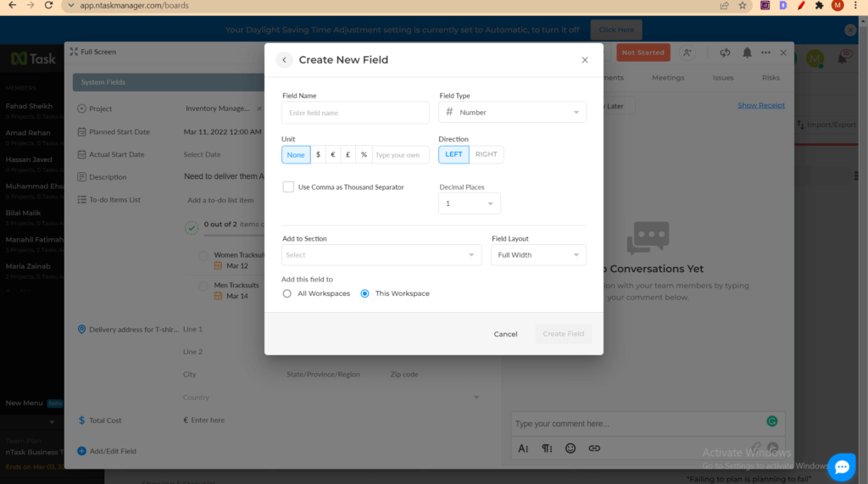Click Select Date for Actual Start Date
Image resolution: width=868 pixels, height=484 pixels.
click(x=202, y=154)
